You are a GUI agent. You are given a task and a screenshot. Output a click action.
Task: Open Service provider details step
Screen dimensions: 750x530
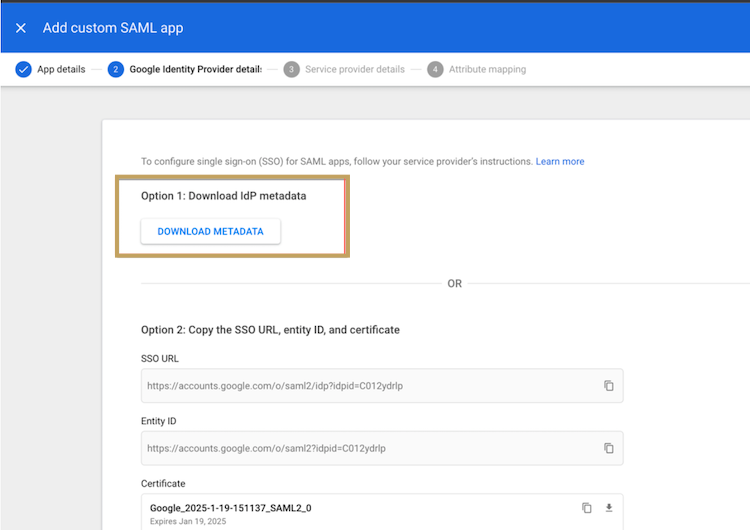(354, 69)
